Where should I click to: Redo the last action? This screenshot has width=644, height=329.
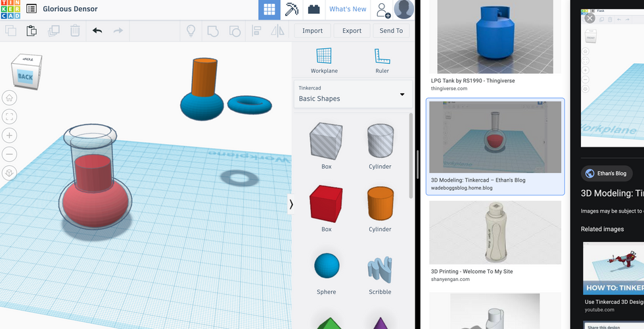[118, 31]
